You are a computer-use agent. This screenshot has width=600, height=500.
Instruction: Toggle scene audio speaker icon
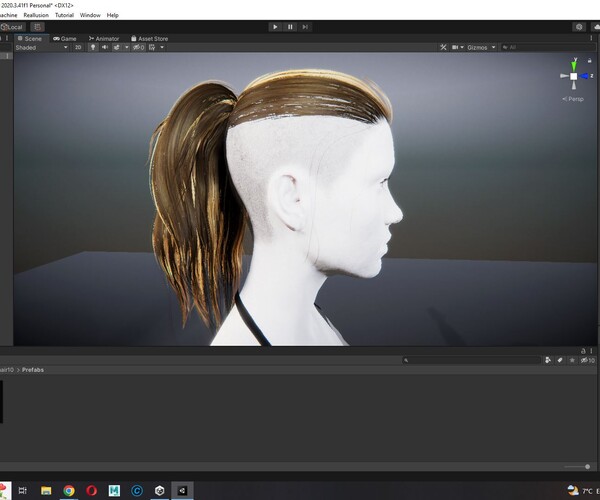click(x=104, y=47)
